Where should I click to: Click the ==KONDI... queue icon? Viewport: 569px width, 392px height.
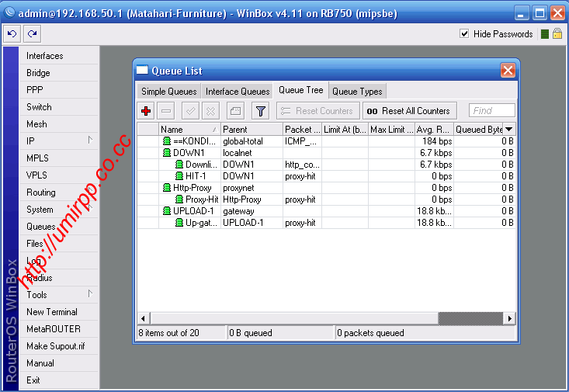[167, 140]
